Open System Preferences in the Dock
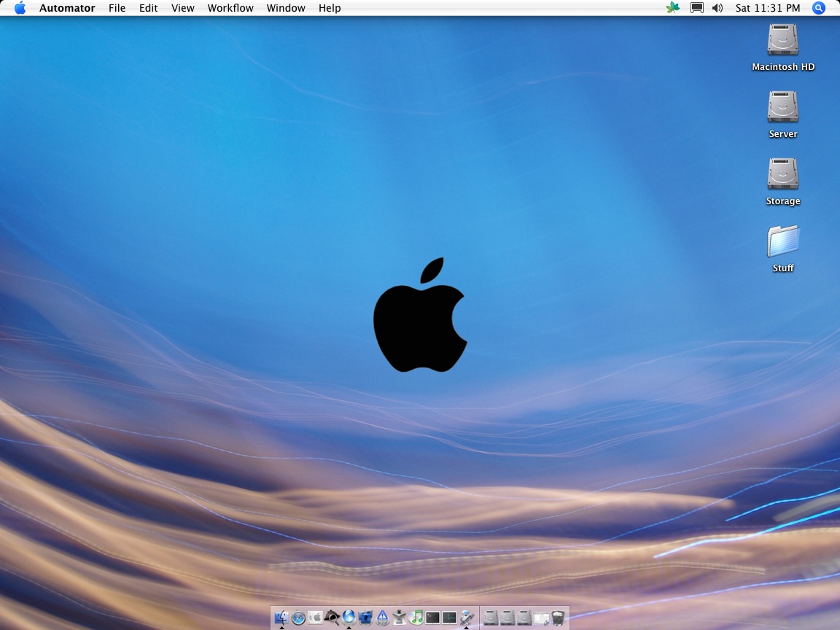Image resolution: width=840 pixels, height=630 pixels. click(x=315, y=618)
